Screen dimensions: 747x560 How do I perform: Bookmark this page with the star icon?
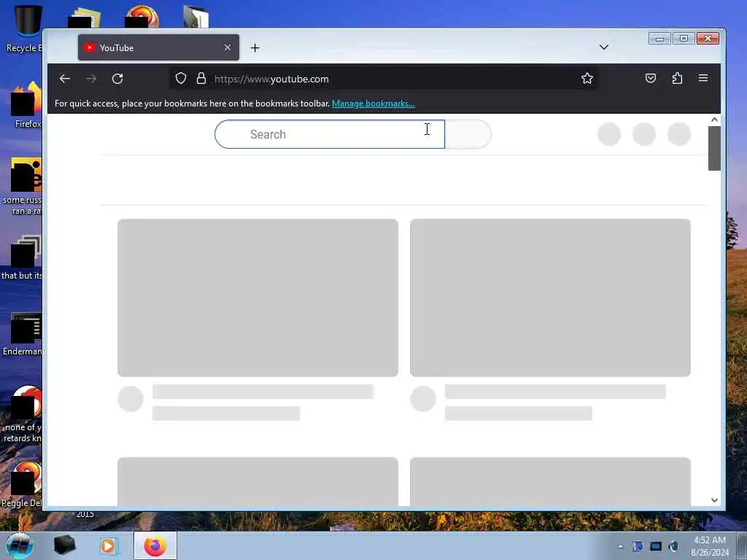coord(587,78)
